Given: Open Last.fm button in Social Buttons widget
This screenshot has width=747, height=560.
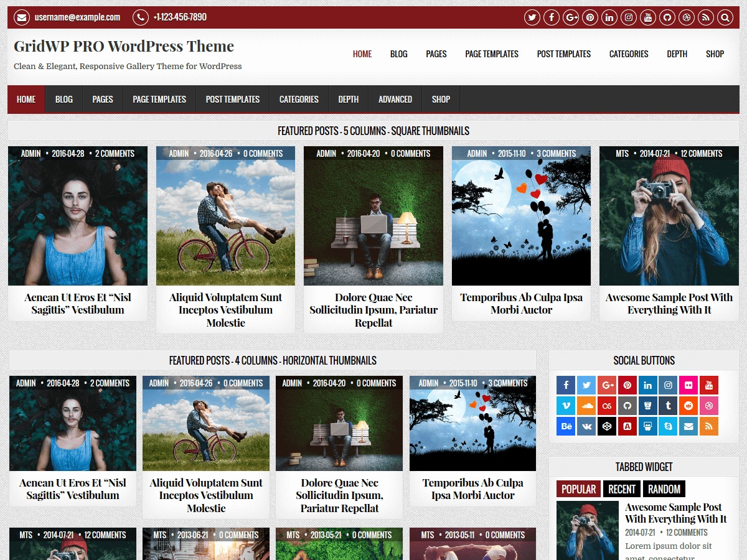Looking at the screenshot, I should point(607,406).
